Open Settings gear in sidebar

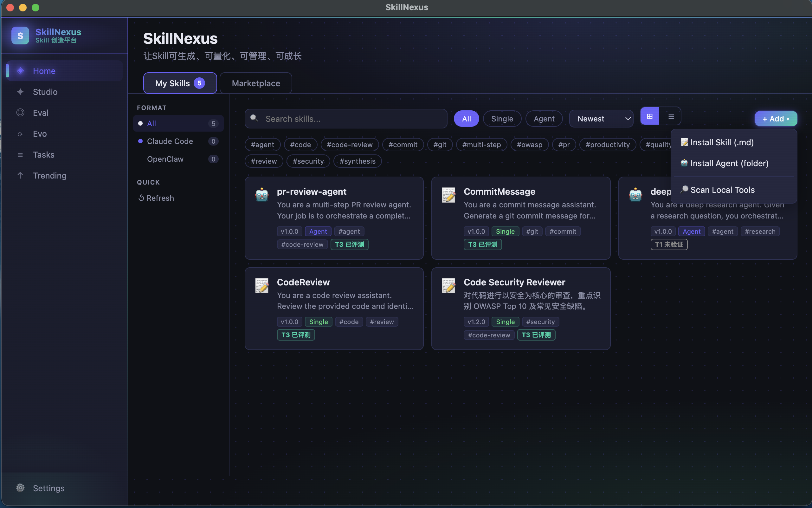[x=21, y=487]
